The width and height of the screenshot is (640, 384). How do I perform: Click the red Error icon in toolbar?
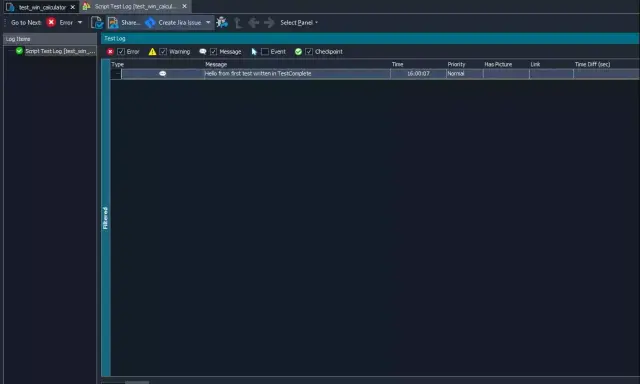51,22
